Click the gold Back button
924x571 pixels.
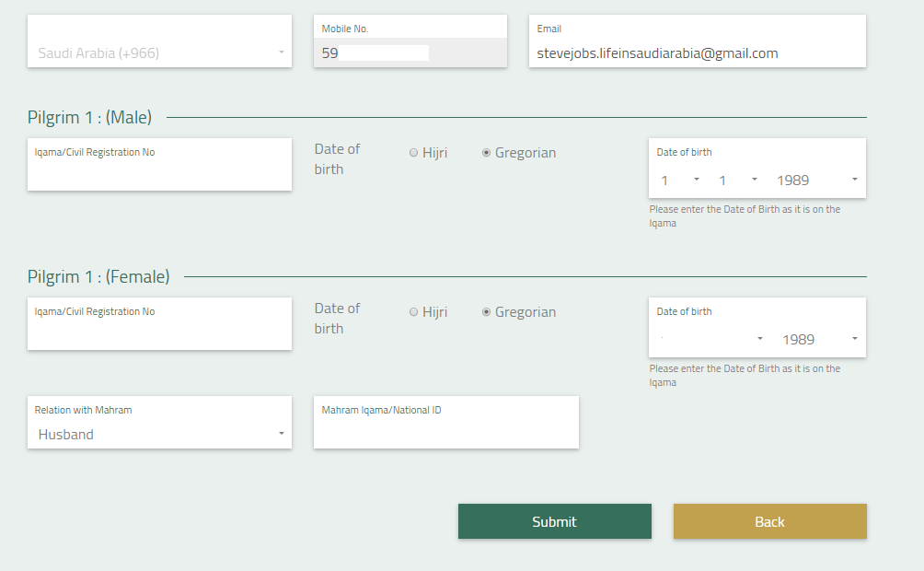click(x=769, y=521)
